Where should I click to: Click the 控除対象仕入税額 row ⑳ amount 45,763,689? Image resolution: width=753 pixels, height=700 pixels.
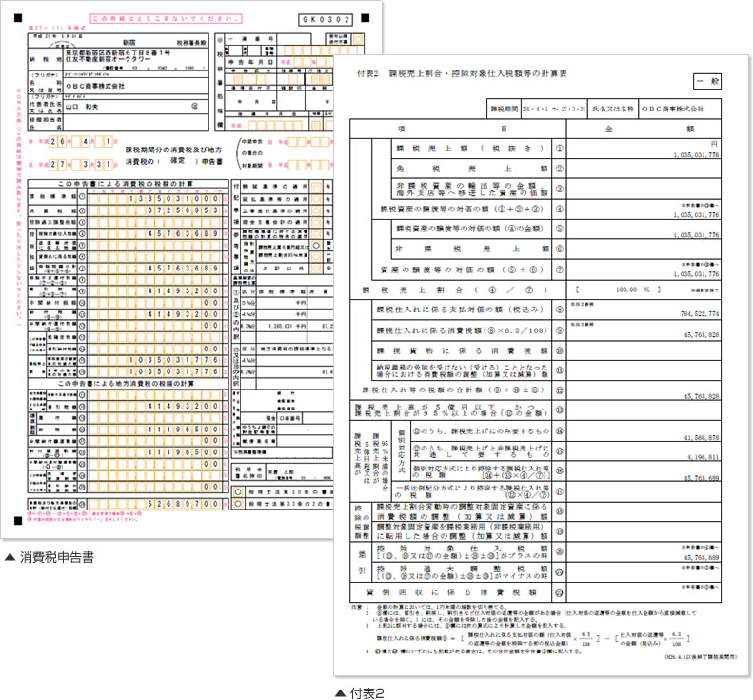point(702,557)
